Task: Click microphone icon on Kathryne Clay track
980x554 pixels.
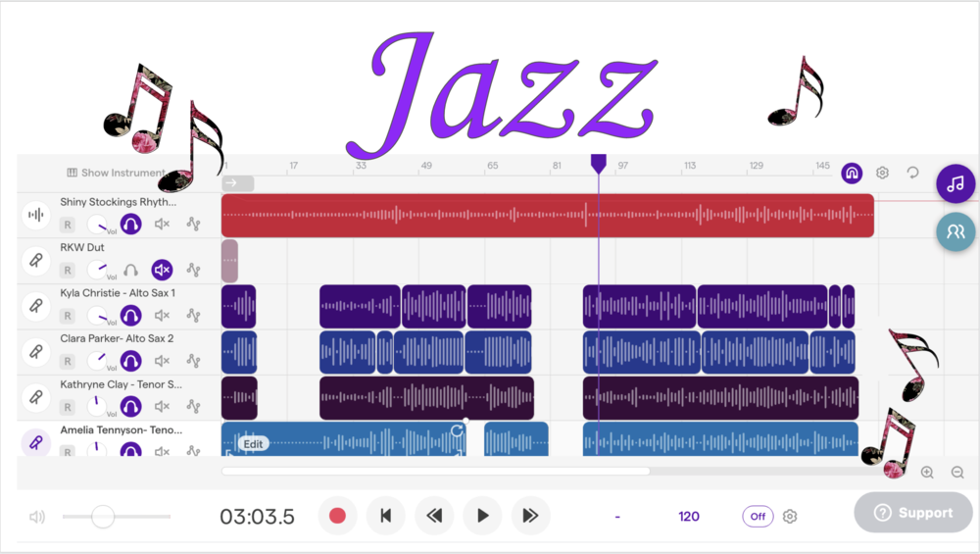Action: [36, 397]
